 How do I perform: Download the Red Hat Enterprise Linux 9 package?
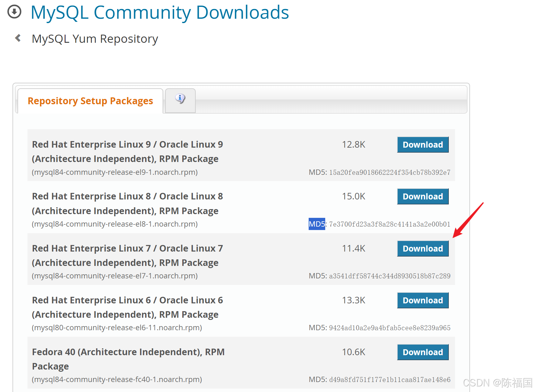click(423, 145)
